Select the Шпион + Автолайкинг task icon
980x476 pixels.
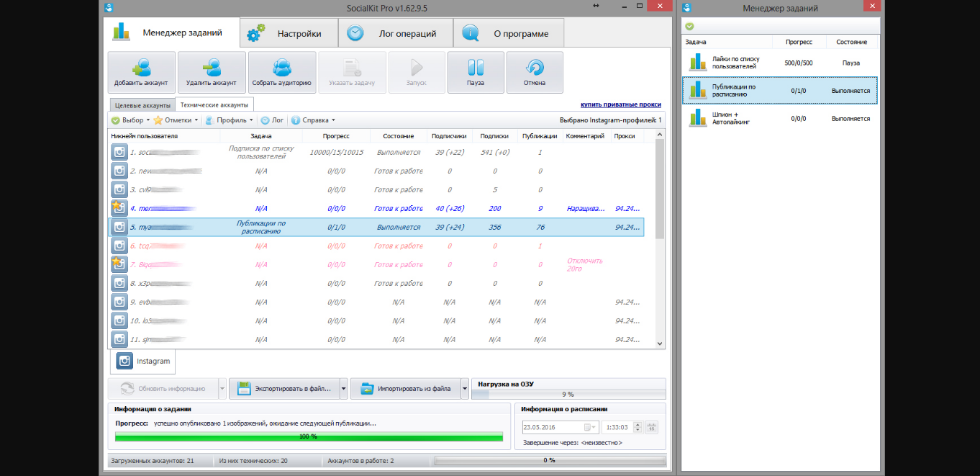(x=698, y=118)
